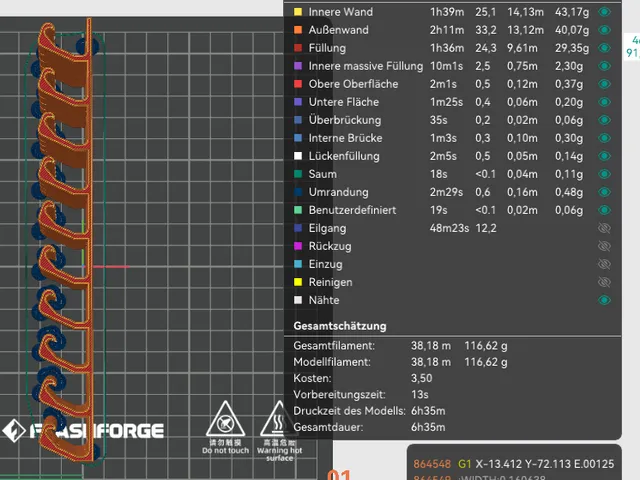Click the magenta Rückzug swatch
The image size is (640, 480).
point(298,246)
